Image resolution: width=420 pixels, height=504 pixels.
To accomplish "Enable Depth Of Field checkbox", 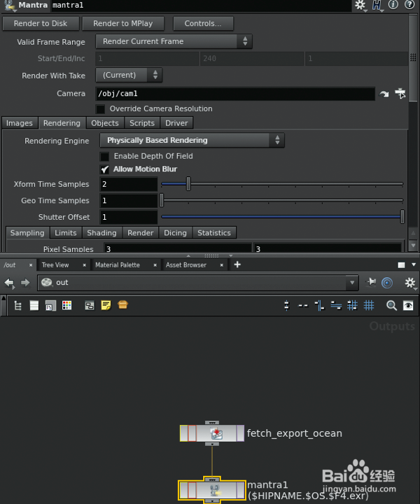I will (x=104, y=157).
